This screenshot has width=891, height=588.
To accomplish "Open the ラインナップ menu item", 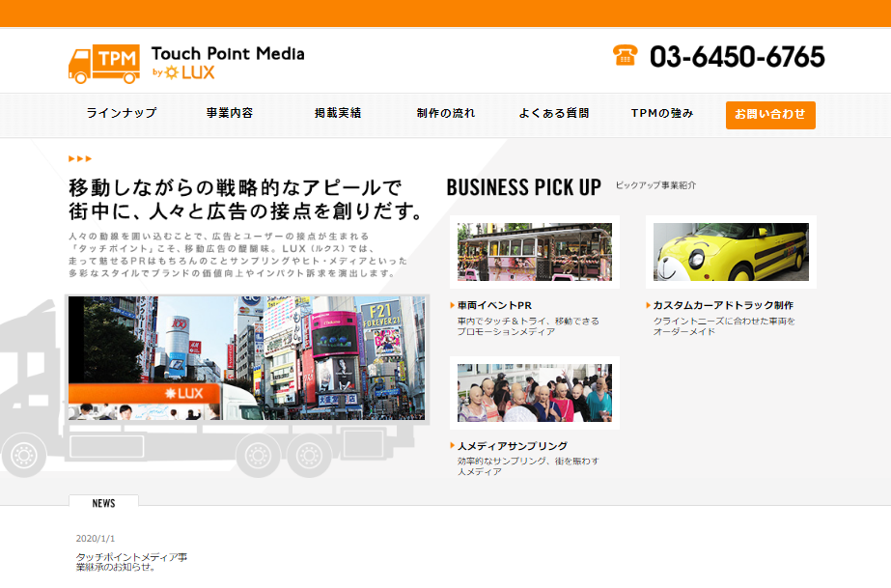I will (121, 113).
